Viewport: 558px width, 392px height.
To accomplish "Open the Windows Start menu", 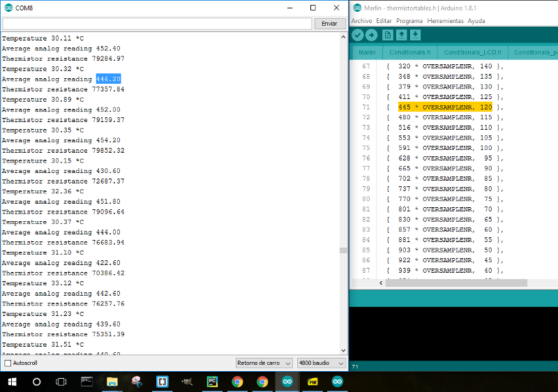I will tap(12, 382).
